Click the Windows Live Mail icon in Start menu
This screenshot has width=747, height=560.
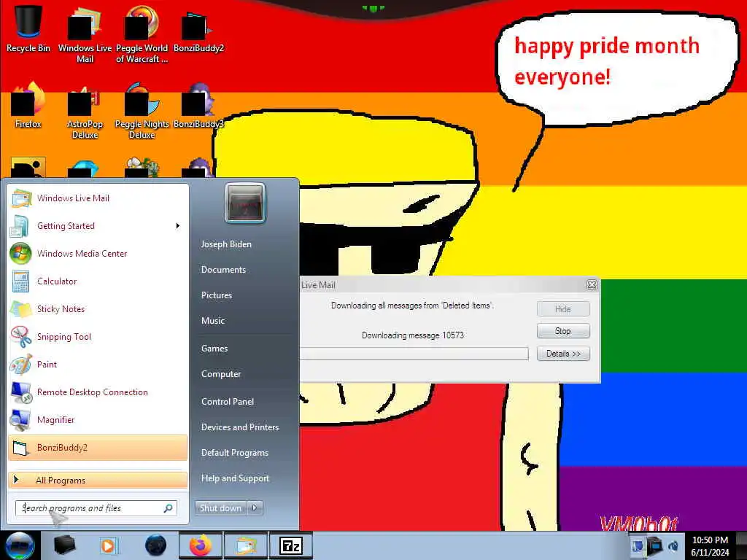point(21,198)
